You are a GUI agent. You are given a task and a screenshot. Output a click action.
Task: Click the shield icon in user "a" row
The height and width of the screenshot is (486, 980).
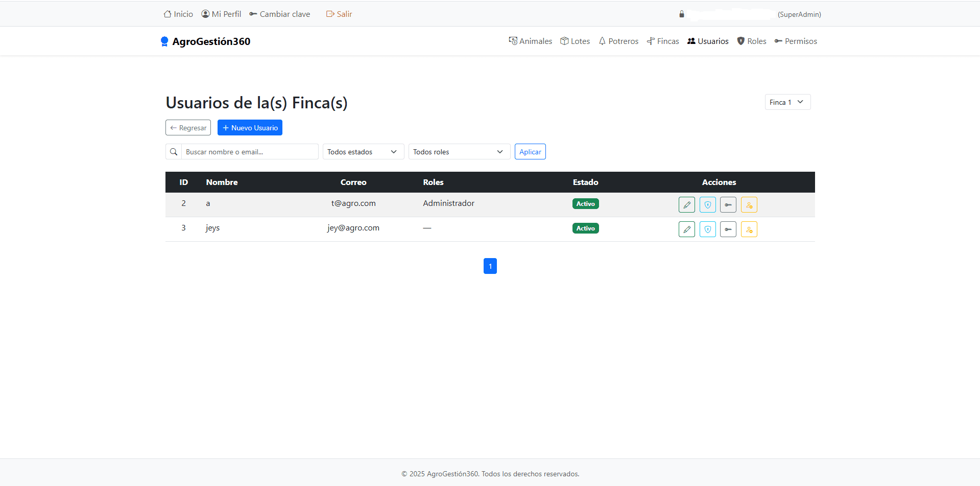[707, 204]
